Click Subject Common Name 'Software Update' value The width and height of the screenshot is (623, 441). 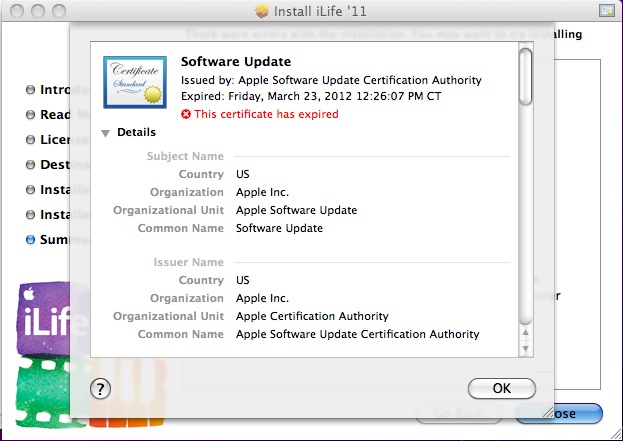(x=279, y=228)
